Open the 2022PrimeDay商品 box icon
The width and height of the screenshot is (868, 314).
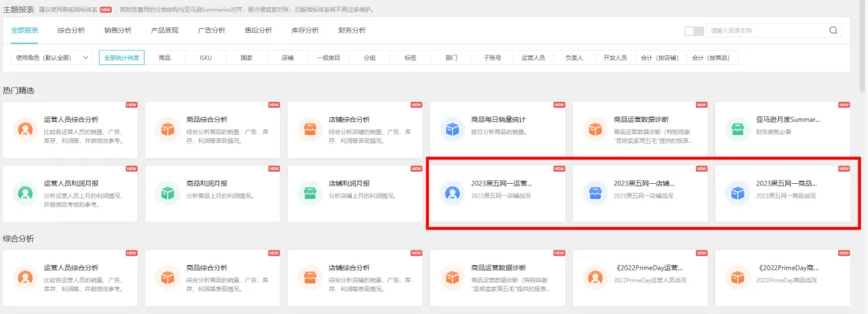[x=737, y=278]
